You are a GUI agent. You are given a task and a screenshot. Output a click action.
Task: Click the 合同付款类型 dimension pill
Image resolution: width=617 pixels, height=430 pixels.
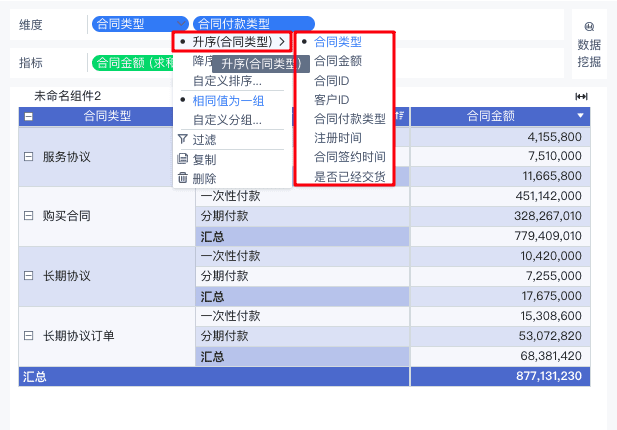[254, 24]
